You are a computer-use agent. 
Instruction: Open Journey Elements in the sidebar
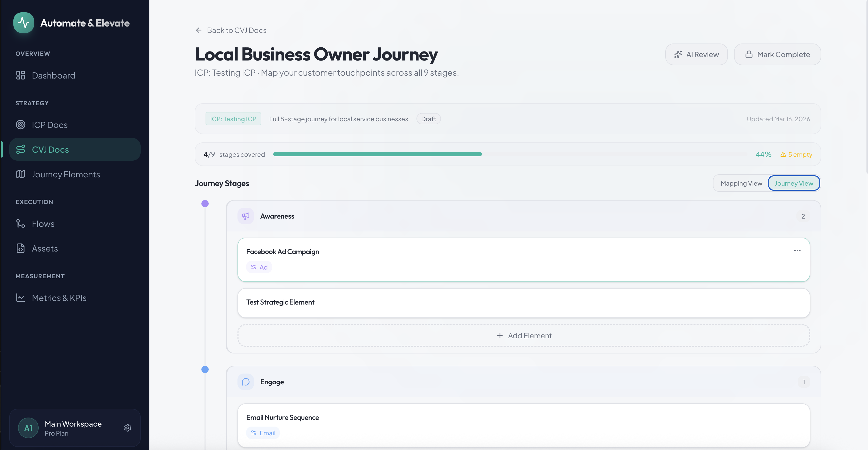pos(75,175)
